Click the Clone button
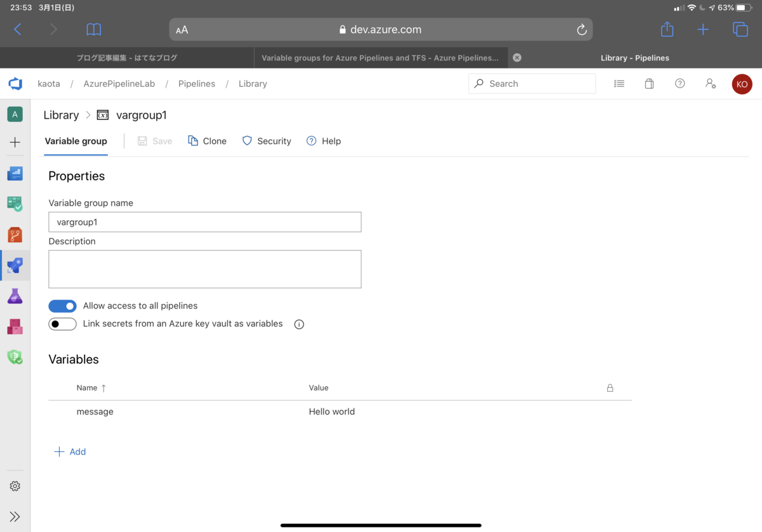762x532 pixels. [207, 141]
